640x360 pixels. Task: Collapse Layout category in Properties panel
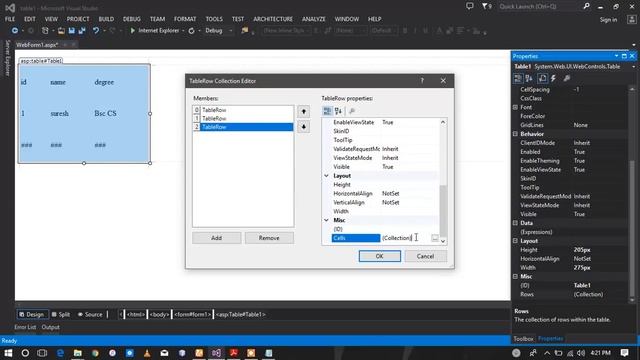point(516,241)
